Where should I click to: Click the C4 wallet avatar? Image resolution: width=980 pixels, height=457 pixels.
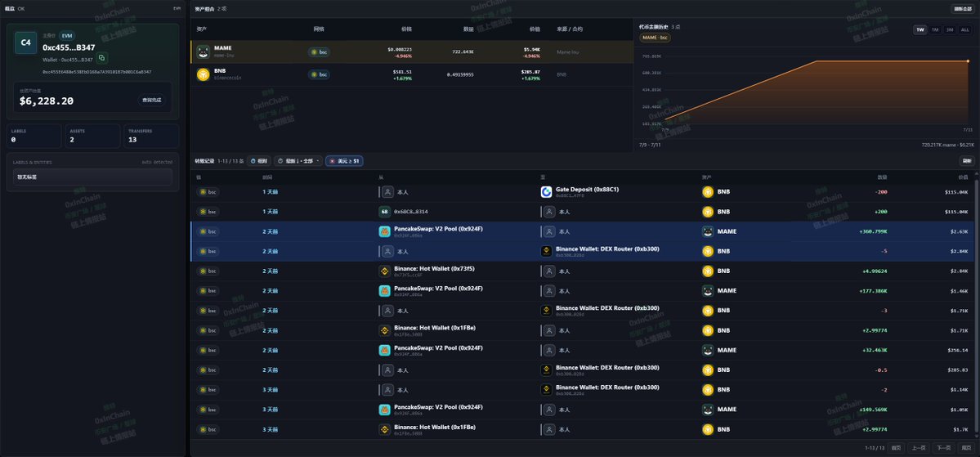(x=25, y=43)
